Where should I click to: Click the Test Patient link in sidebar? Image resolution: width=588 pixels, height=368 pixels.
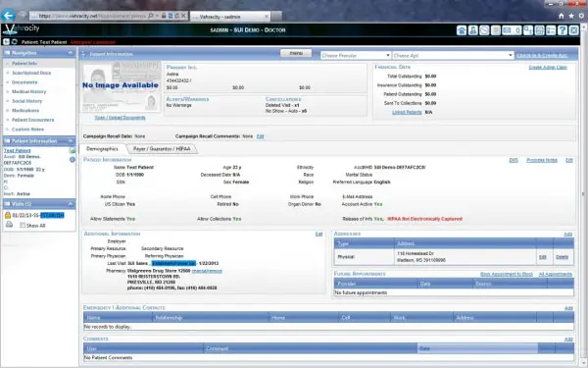coord(18,150)
